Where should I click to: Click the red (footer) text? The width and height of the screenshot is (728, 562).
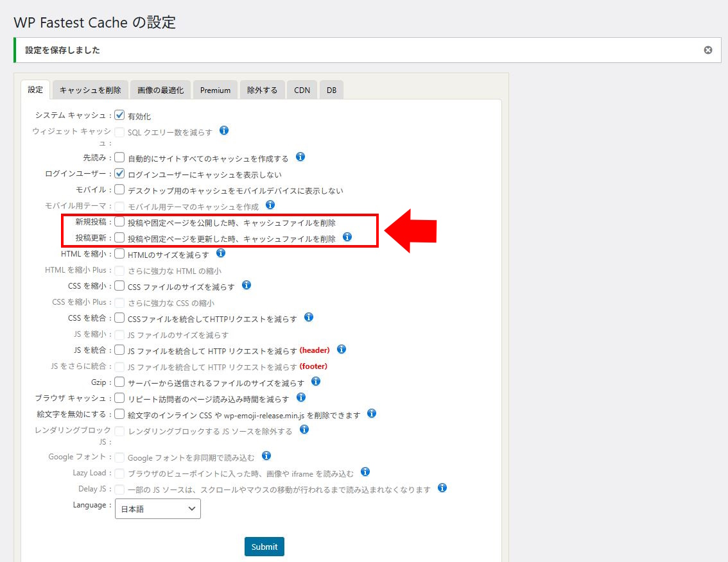point(313,366)
